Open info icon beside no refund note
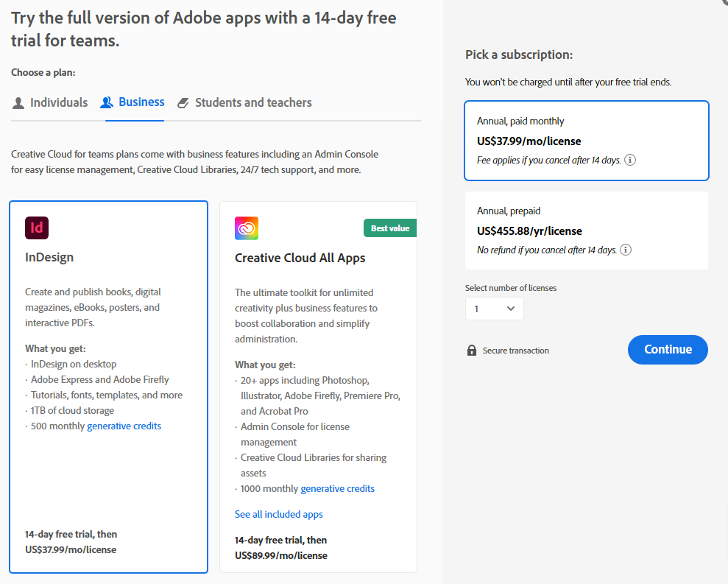Screen dimensions: 728x584 (x=626, y=250)
